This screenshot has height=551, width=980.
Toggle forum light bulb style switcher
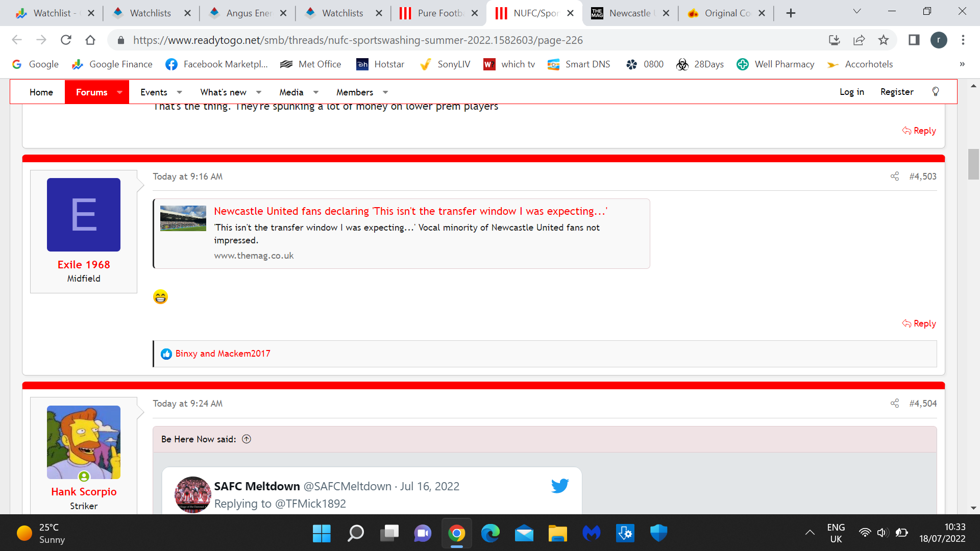point(936,92)
